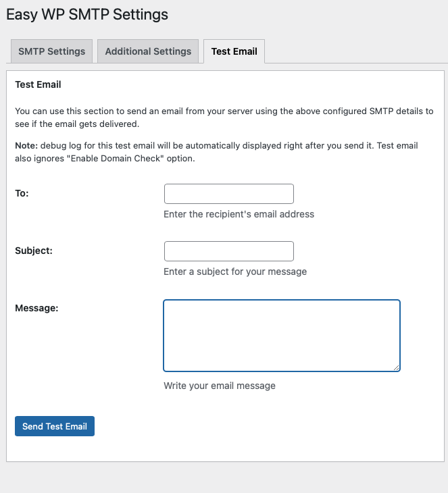Click the "To:" field label
Viewport: 448px width, 493px height.
coord(22,193)
